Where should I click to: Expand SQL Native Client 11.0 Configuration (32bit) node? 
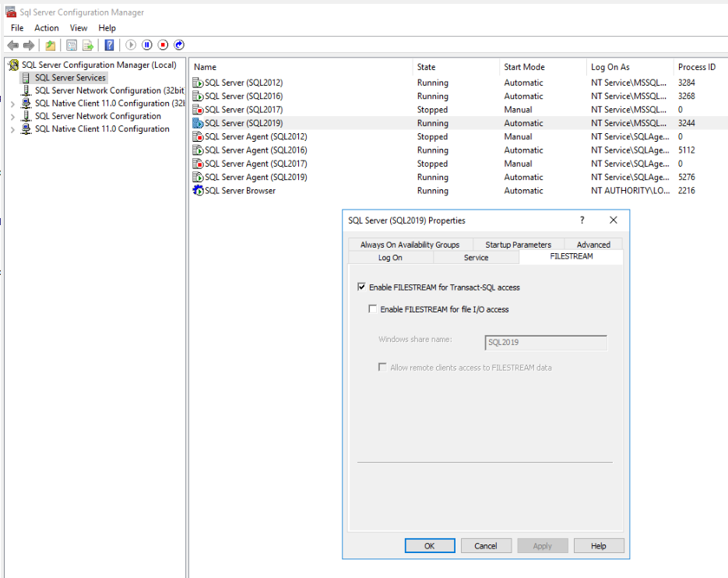12,104
